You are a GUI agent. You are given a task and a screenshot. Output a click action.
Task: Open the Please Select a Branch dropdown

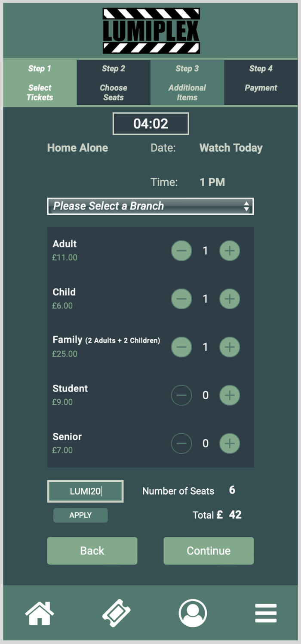(x=150, y=206)
